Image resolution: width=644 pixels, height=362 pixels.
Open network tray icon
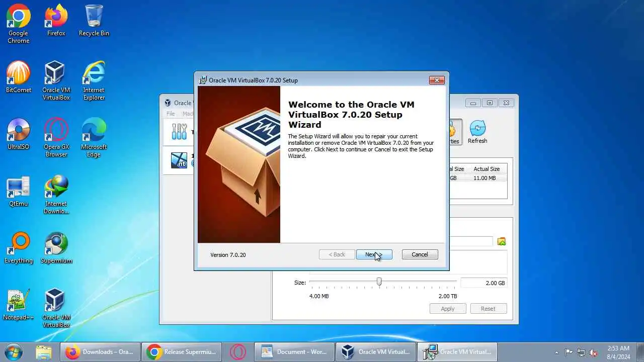pyautogui.click(x=581, y=352)
